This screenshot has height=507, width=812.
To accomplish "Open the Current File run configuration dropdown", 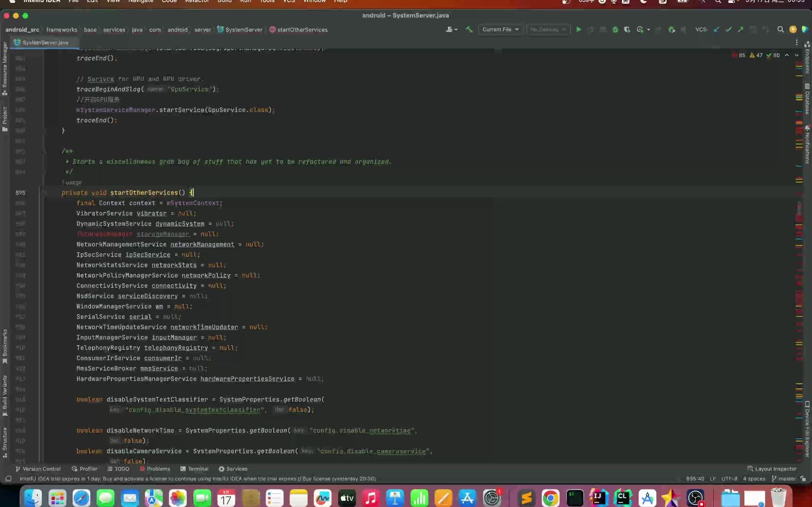I will (x=500, y=30).
